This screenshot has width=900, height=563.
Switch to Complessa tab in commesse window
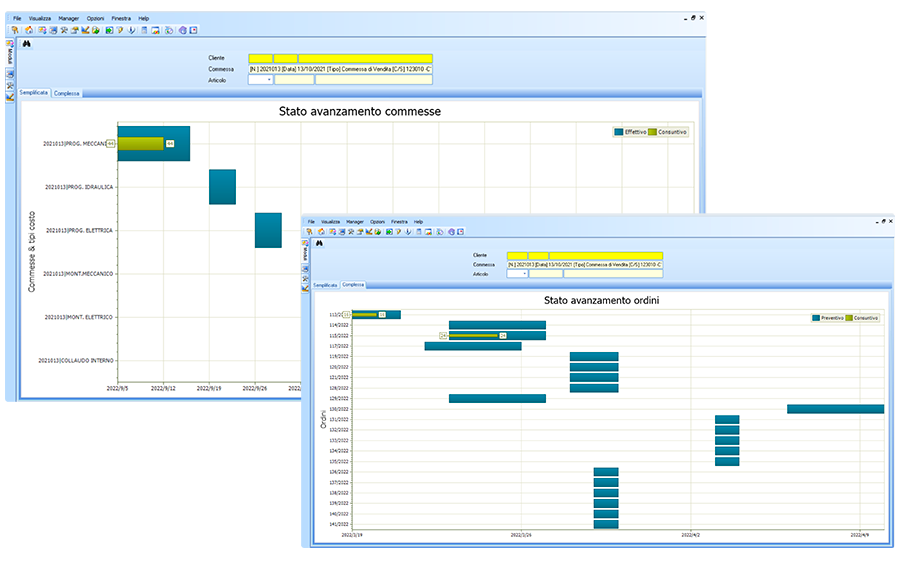67,93
